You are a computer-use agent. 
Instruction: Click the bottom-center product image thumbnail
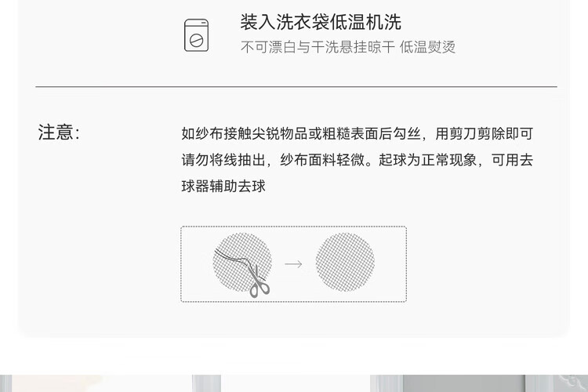[x=296, y=383]
